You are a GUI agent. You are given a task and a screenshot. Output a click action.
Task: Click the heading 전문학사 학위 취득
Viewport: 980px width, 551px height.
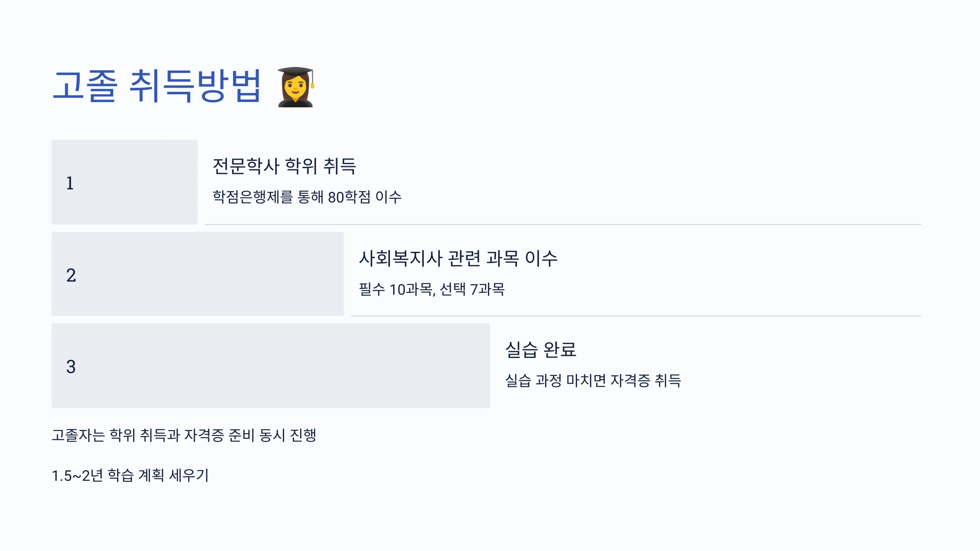[285, 166]
